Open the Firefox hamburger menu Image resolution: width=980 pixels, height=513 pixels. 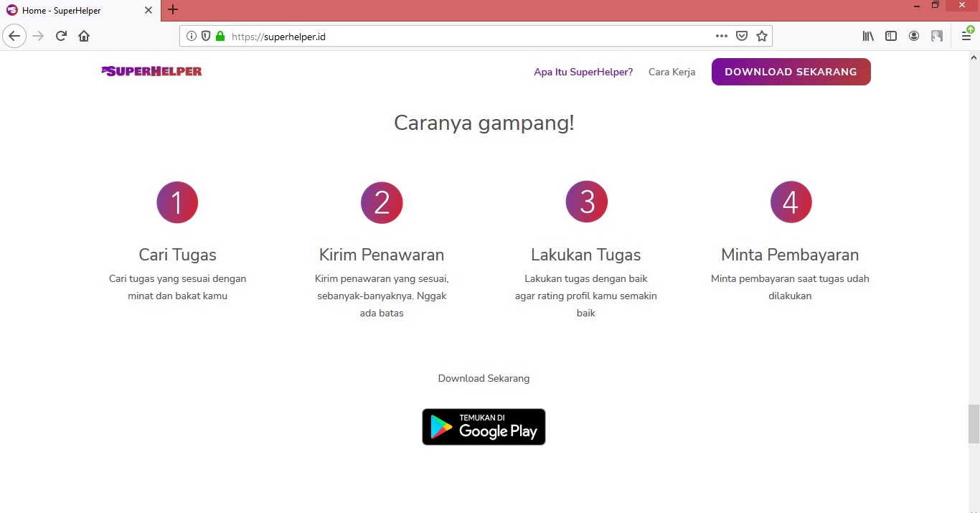(966, 36)
